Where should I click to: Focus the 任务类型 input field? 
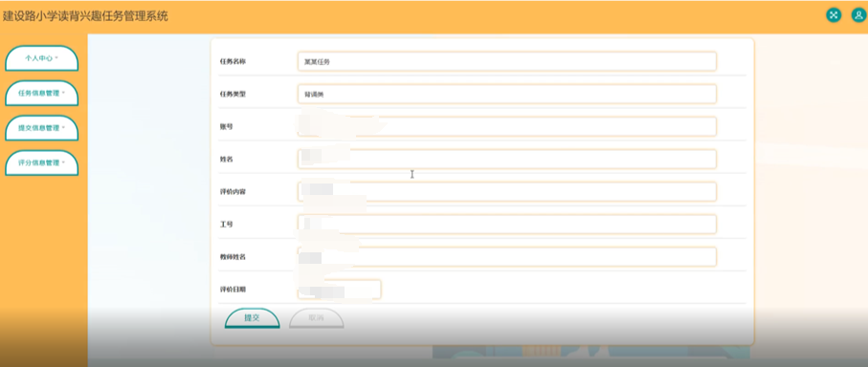(x=507, y=94)
